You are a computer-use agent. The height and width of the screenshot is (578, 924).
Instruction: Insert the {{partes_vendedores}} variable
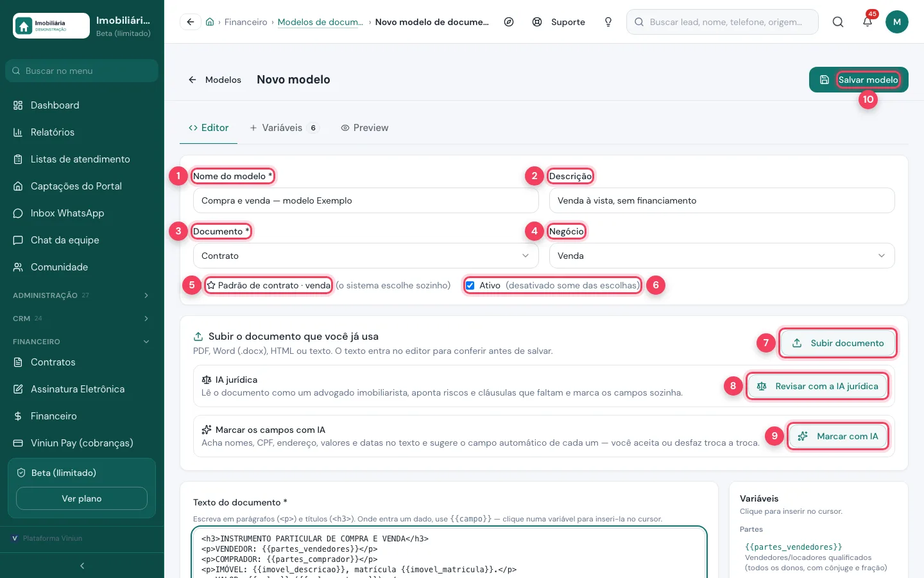coord(794,547)
